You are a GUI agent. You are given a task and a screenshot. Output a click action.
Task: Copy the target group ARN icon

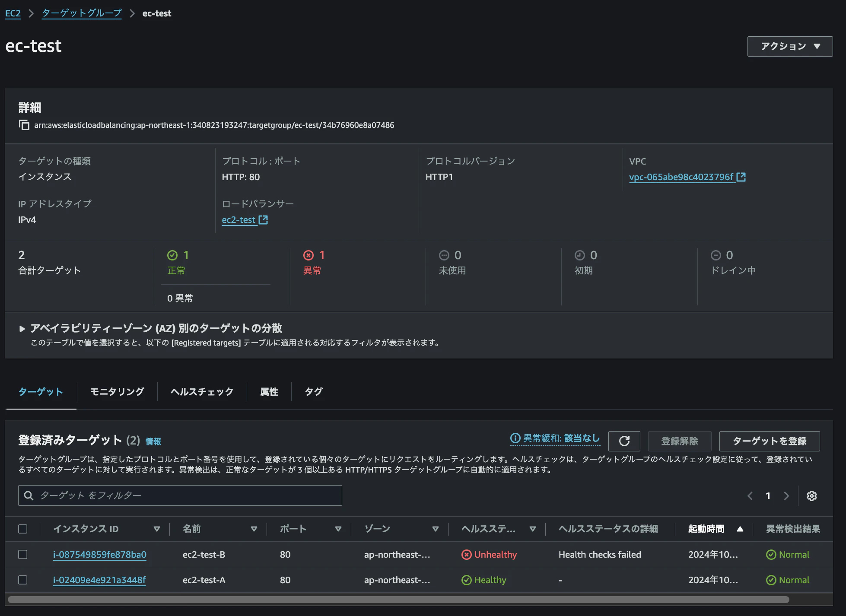(24, 125)
